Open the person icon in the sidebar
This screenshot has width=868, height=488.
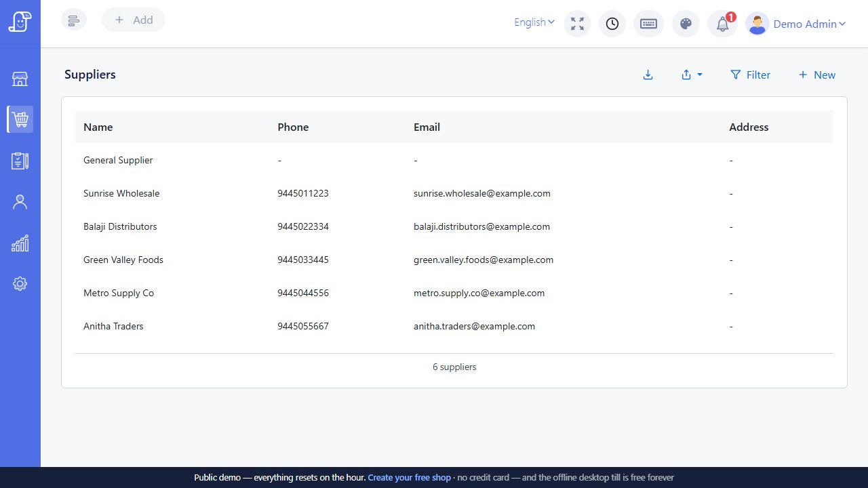20,202
